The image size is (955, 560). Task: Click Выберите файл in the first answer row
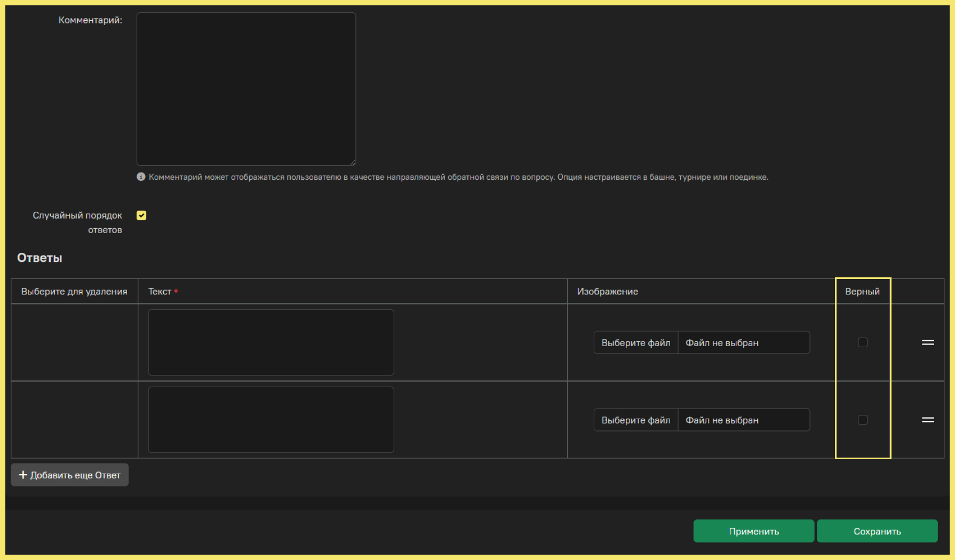(636, 343)
